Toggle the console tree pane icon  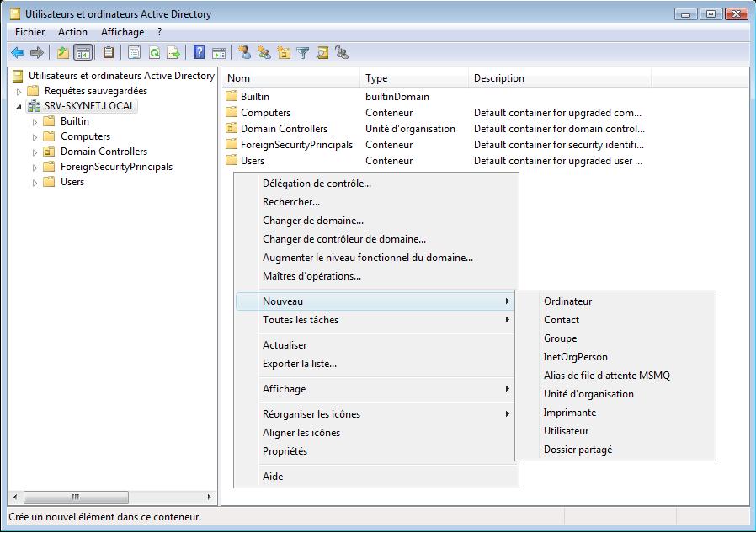(83, 52)
